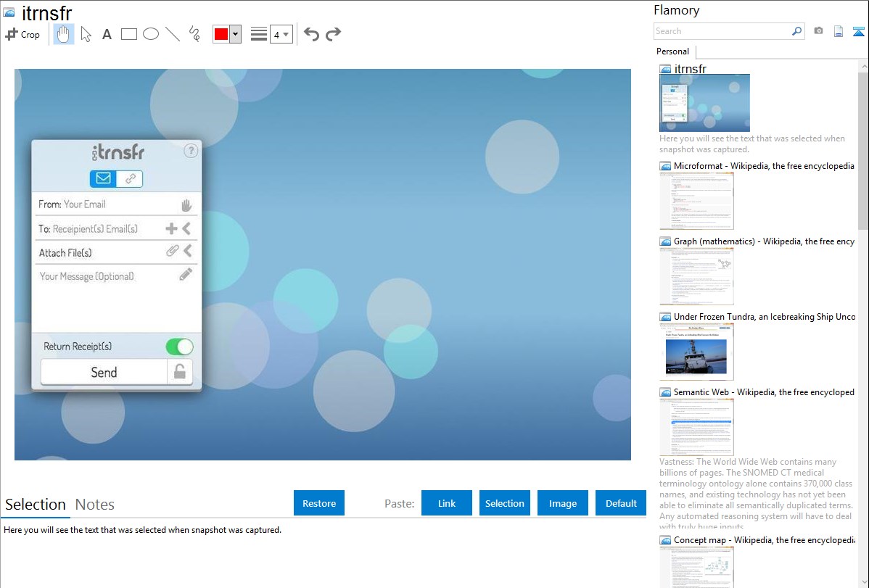
Task: Click the pencil message icon
Action: pyautogui.click(x=186, y=274)
